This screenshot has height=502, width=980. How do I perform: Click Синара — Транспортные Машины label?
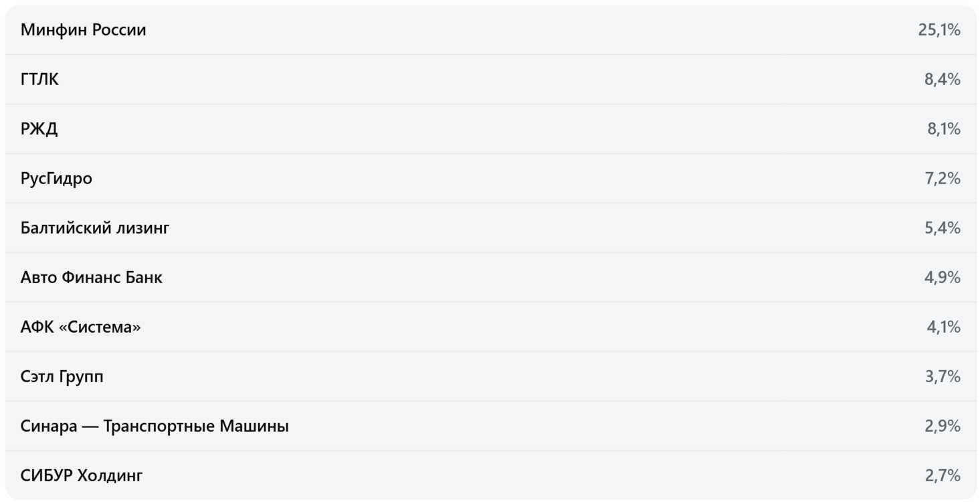(155, 426)
